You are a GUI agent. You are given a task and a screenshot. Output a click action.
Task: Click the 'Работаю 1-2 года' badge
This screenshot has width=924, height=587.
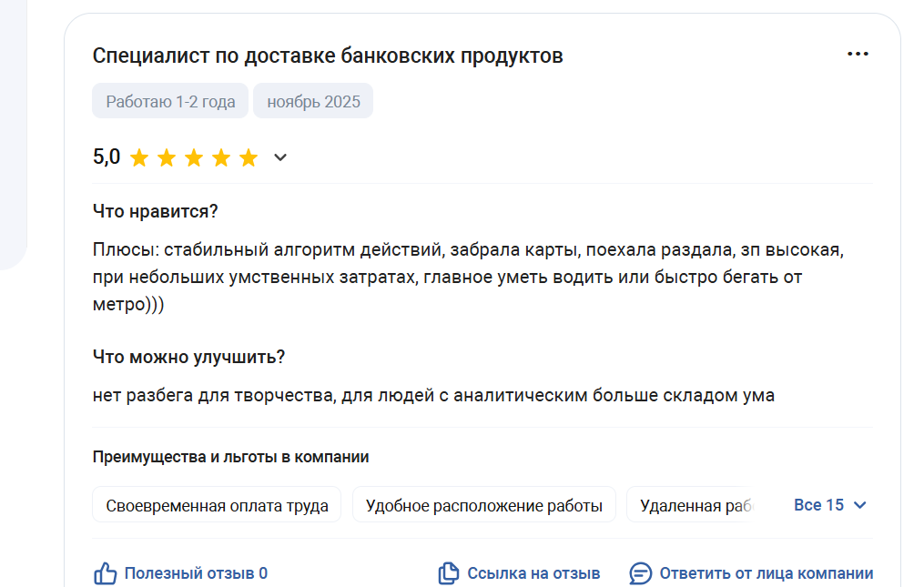(x=170, y=102)
